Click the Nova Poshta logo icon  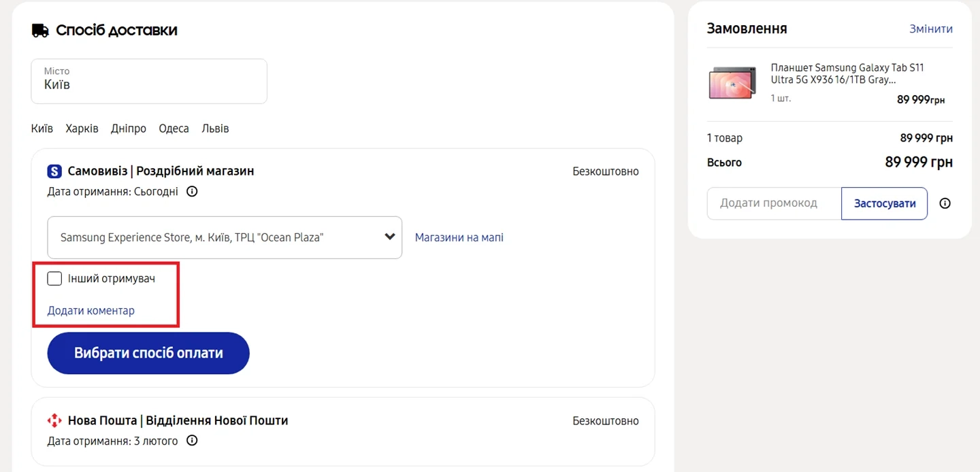pyautogui.click(x=54, y=420)
